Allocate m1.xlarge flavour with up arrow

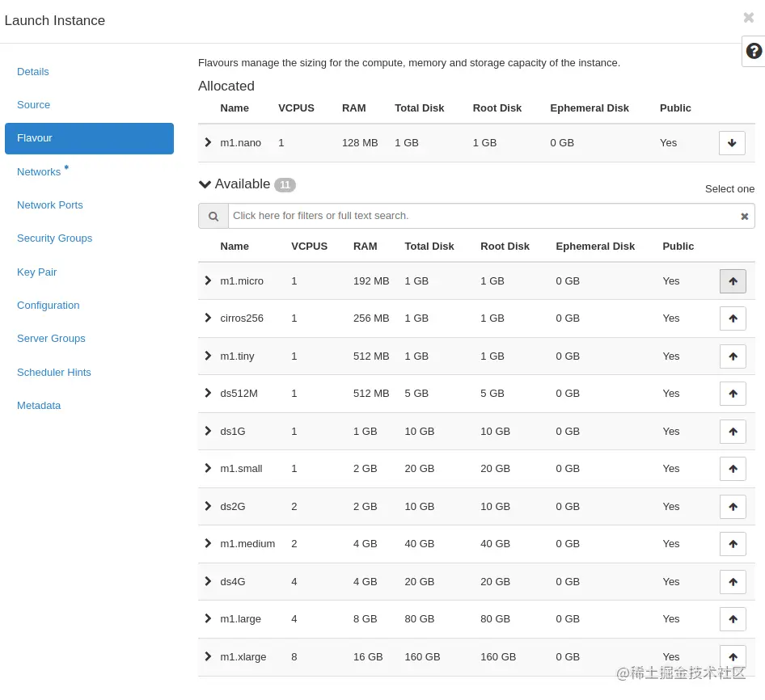733,657
